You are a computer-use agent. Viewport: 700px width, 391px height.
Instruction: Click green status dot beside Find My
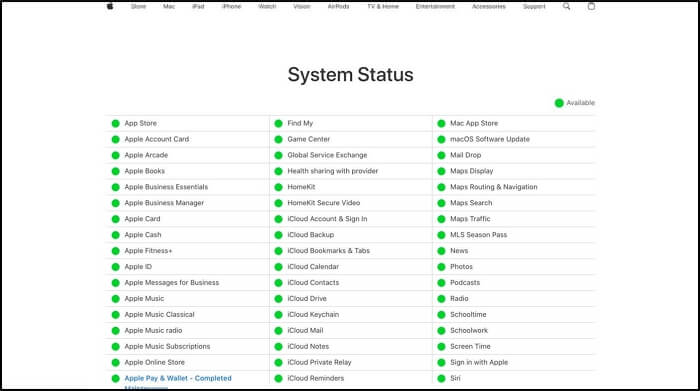click(x=279, y=123)
